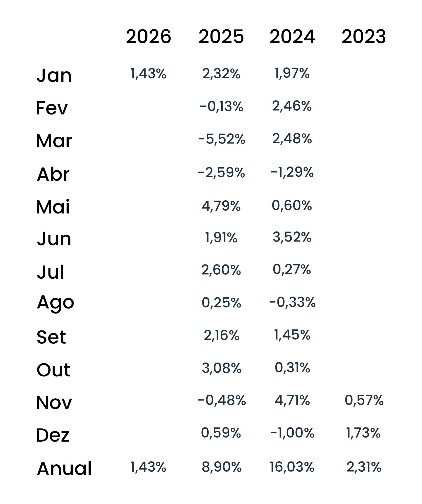Viewport: 422px width, 504px height.
Task: Select the Fev month label
Action: [x=52, y=108]
